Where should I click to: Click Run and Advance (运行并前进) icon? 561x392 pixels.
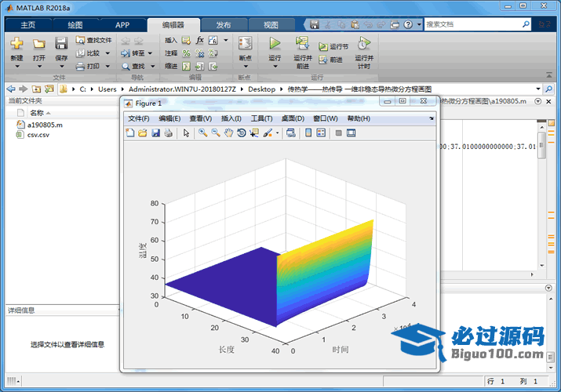(x=302, y=43)
